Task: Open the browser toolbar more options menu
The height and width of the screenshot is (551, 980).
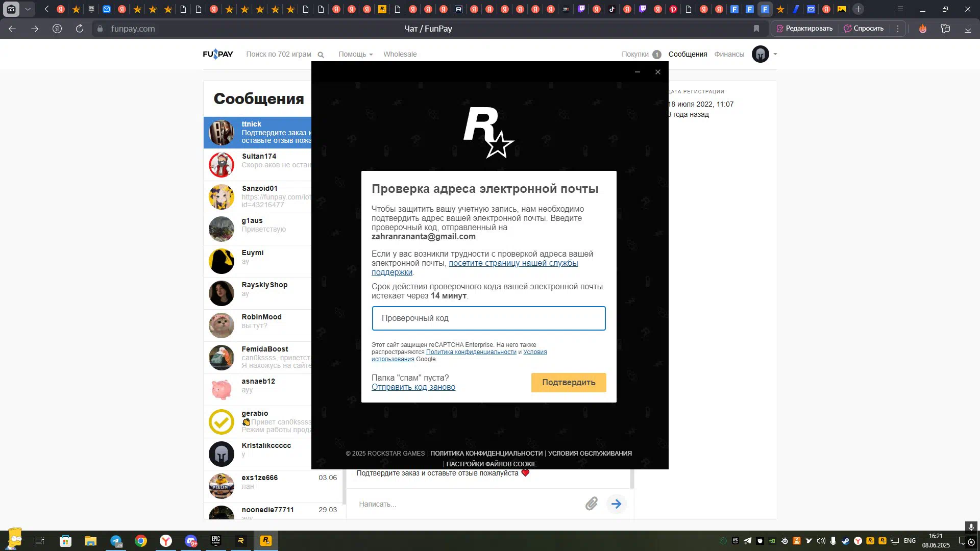Action: (x=898, y=29)
